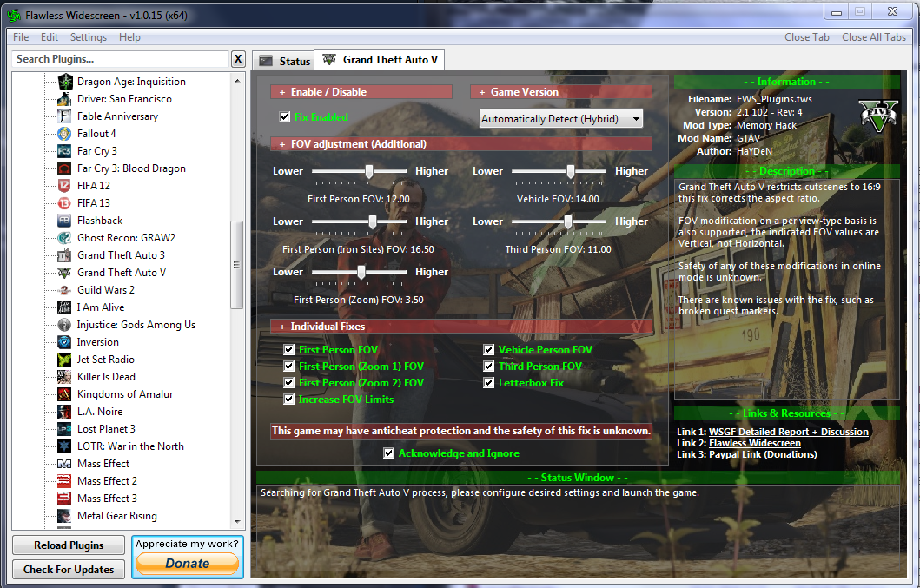Click the Jet Set Radio icon
This screenshot has height=588, width=920.
tap(64, 360)
